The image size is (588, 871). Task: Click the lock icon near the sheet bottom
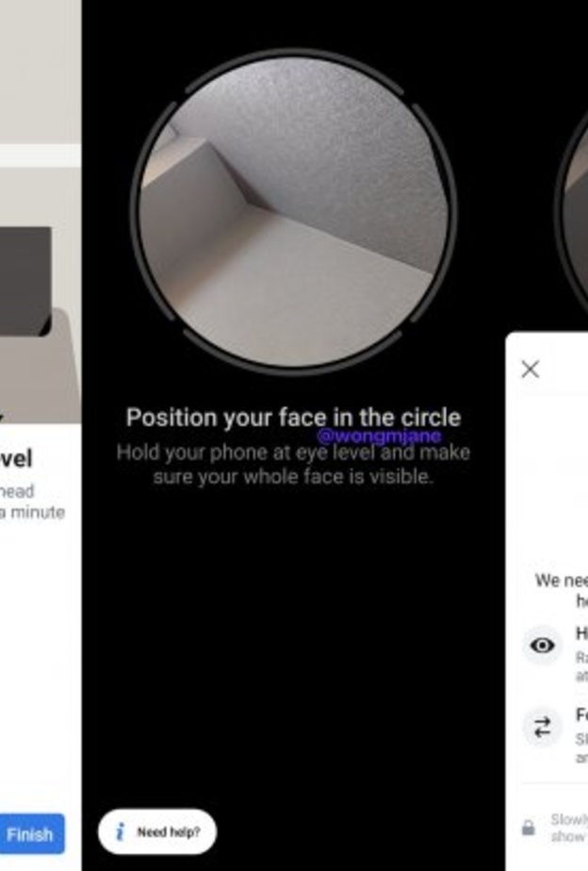click(x=529, y=828)
